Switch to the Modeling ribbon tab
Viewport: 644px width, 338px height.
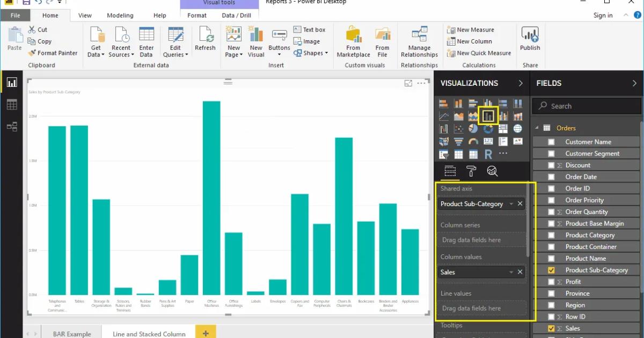120,15
